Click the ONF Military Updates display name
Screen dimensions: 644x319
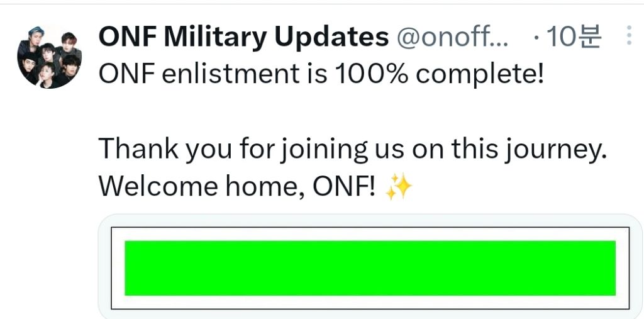point(243,38)
